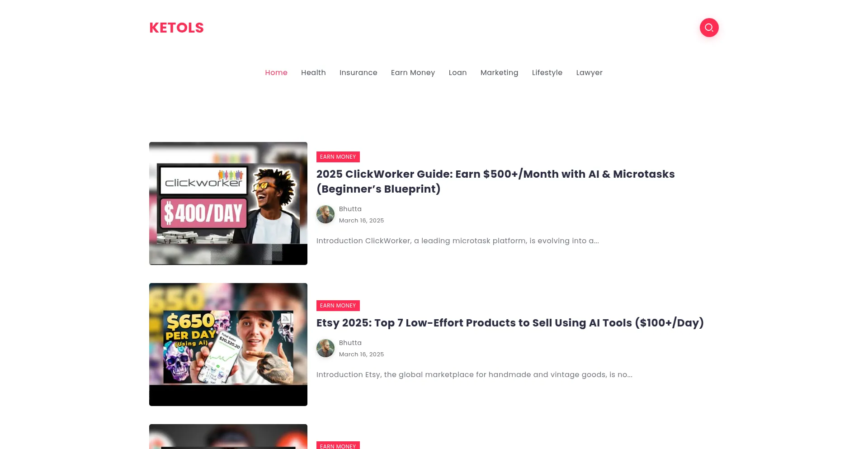Click Earn Money tag above ClickWorker article
The image size is (868, 449).
click(338, 157)
